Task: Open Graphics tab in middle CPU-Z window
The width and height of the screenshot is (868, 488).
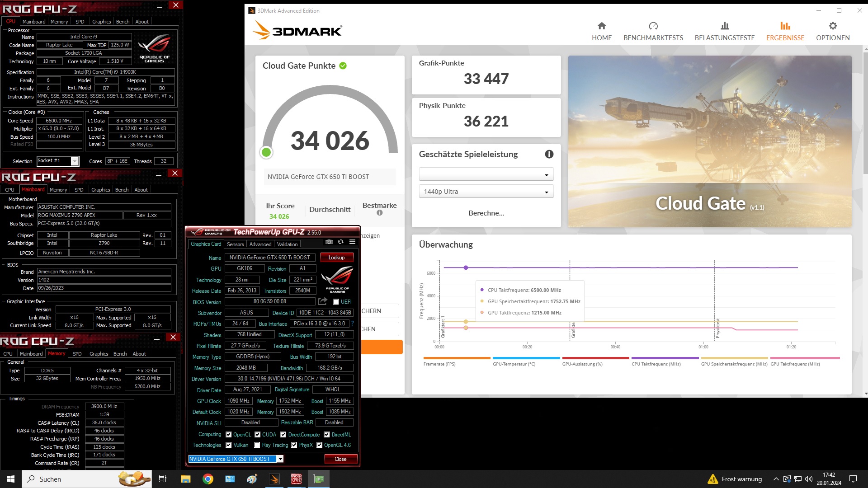Action: point(100,190)
